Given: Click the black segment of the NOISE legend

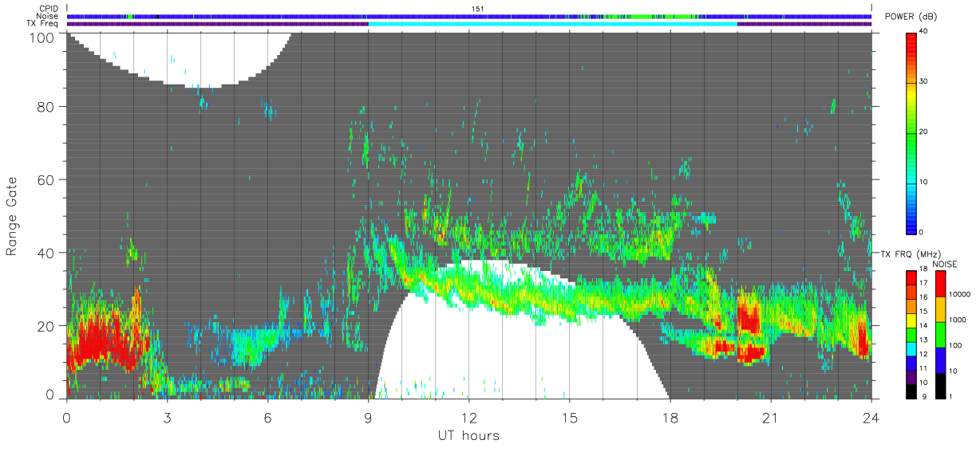Looking at the screenshot, I should [x=941, y=386].
